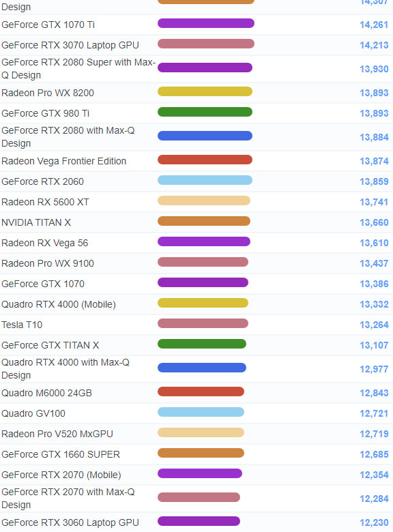Open GeForce RTX 2080 Super with Max-Q Design
The height and width of the screenshot is (532, 393).
[78, 69]
